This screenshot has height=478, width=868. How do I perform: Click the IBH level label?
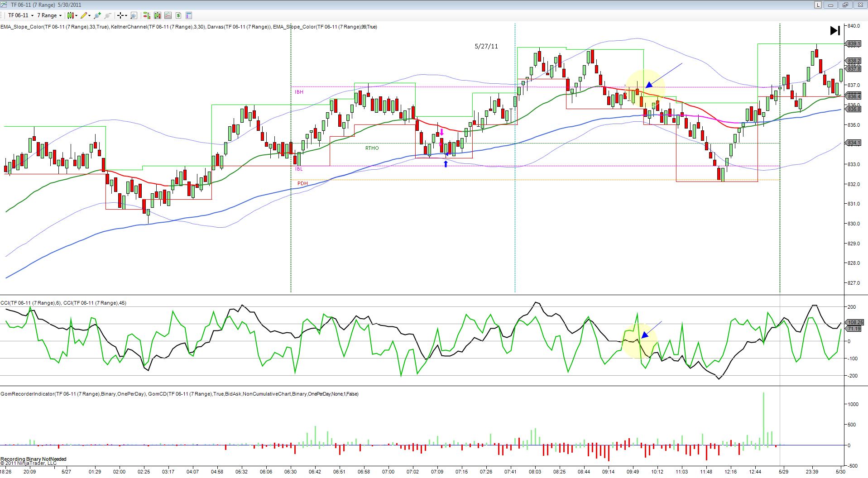tap(299, 92)
